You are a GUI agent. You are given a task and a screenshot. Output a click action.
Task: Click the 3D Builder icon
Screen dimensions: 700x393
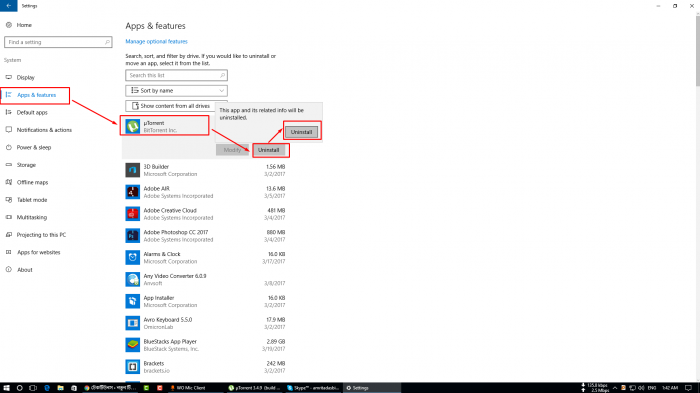133,170
